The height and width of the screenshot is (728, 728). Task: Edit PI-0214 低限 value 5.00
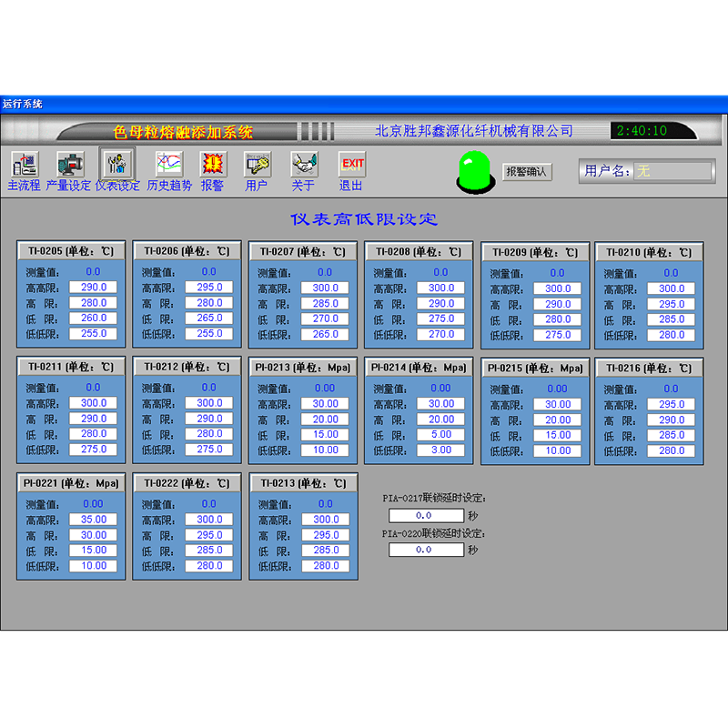click(x=441, y=434)
